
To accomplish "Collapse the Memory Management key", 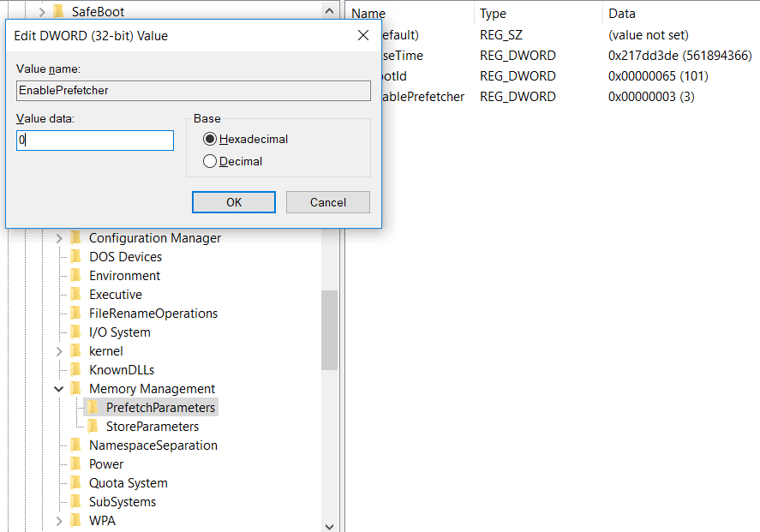I will (59, 389).
